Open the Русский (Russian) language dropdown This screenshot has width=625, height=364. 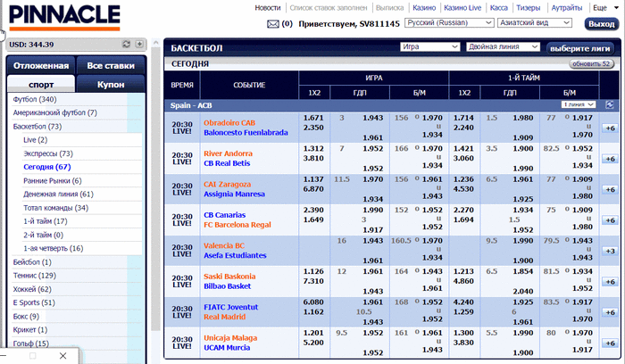[x=449, y=23]
